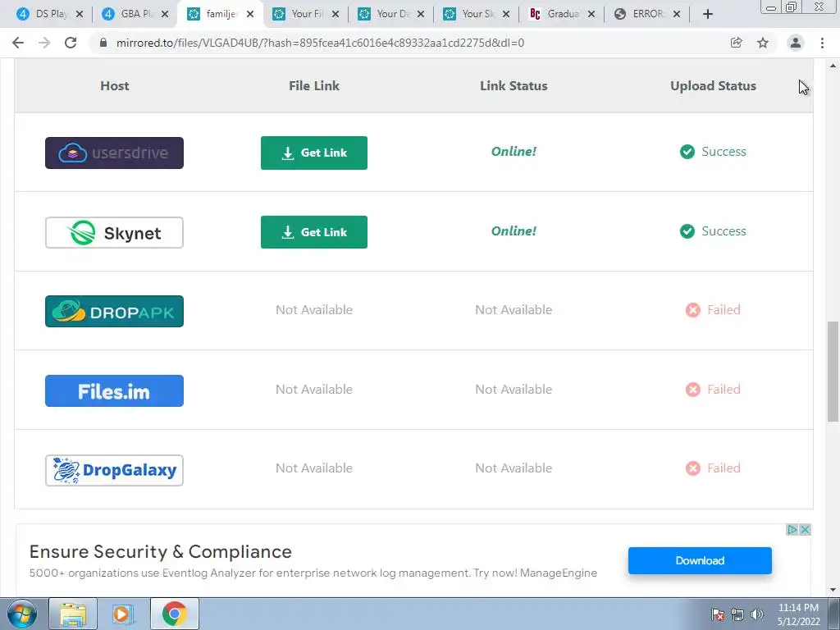This screenshot has width=840, height=630.
Task: Click the DropGalaxy host logo
Action: click(114, 470)
